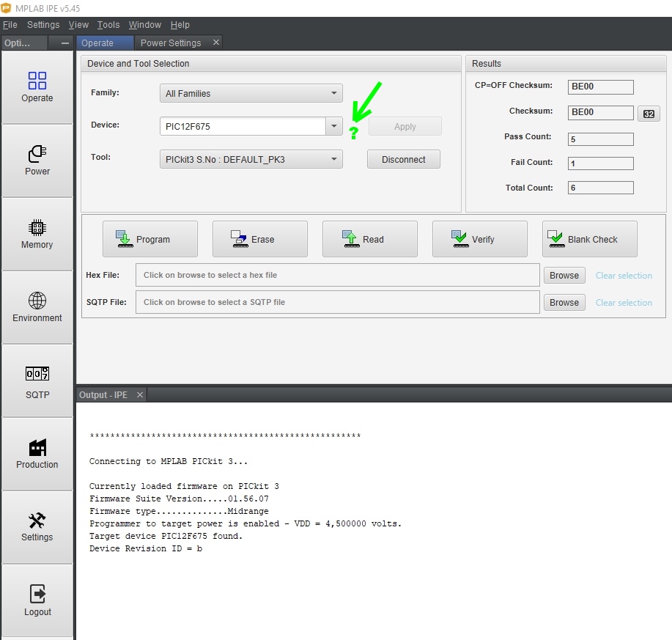Click the 'VDD = 4,500000 volts' output line
The image size is (672, 640).
tap(245, 523)
